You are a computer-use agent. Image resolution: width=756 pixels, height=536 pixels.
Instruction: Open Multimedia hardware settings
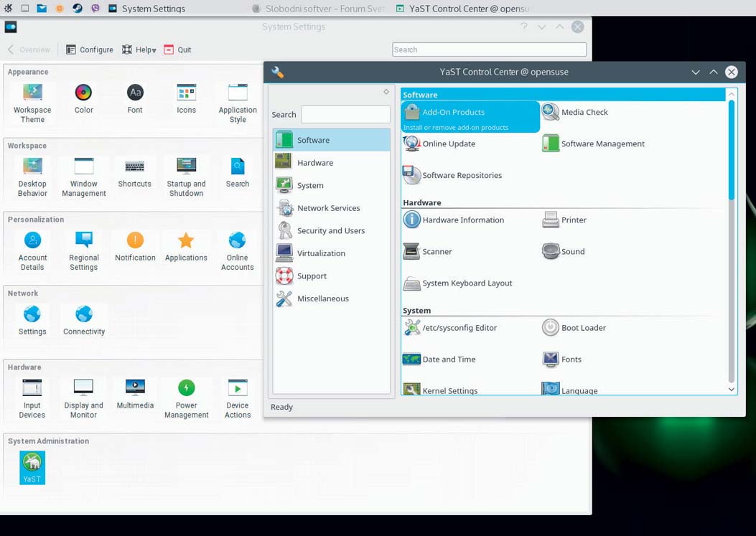tap(135, 395)
